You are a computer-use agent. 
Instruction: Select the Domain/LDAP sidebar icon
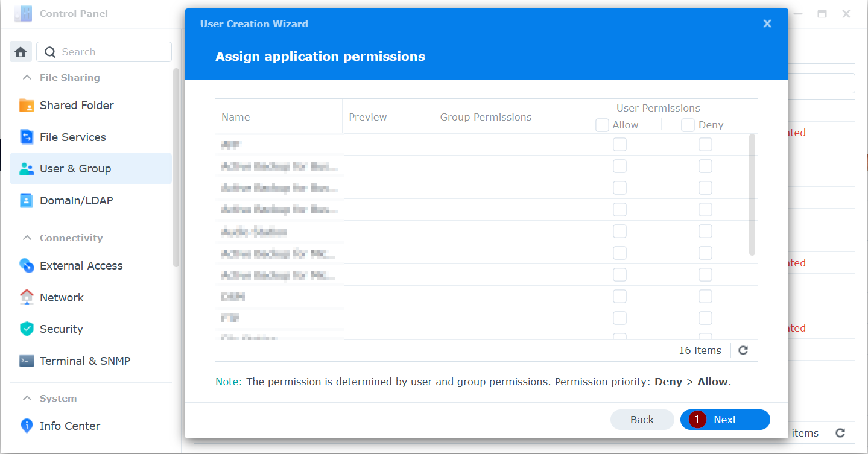(27, 201)
